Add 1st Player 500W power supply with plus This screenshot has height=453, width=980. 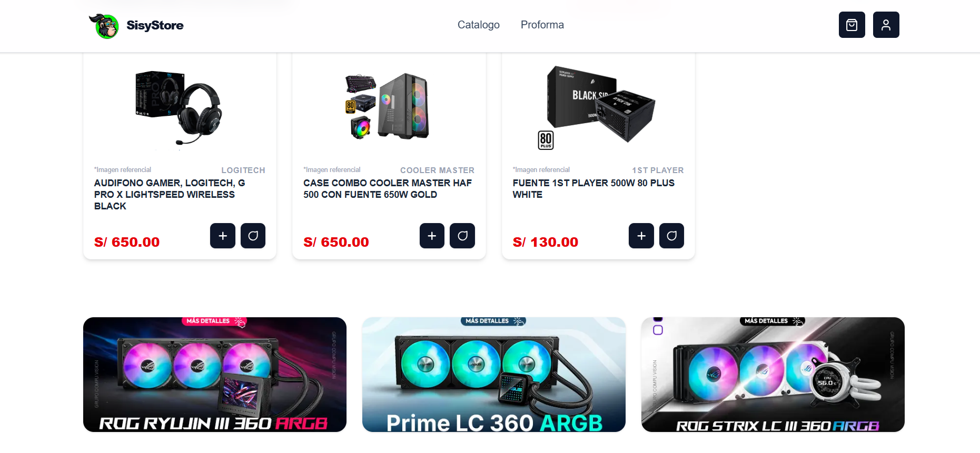(641, 236)
